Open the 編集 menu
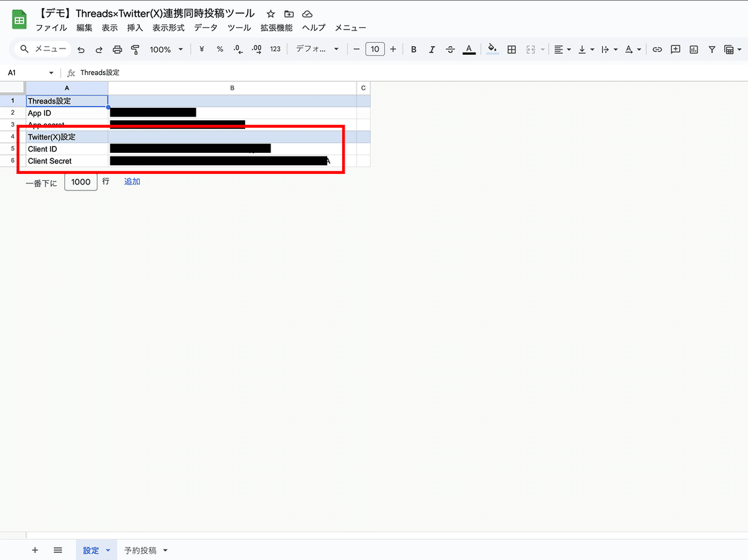The width and height of the screenshot is (748, 560). point(84,27)
